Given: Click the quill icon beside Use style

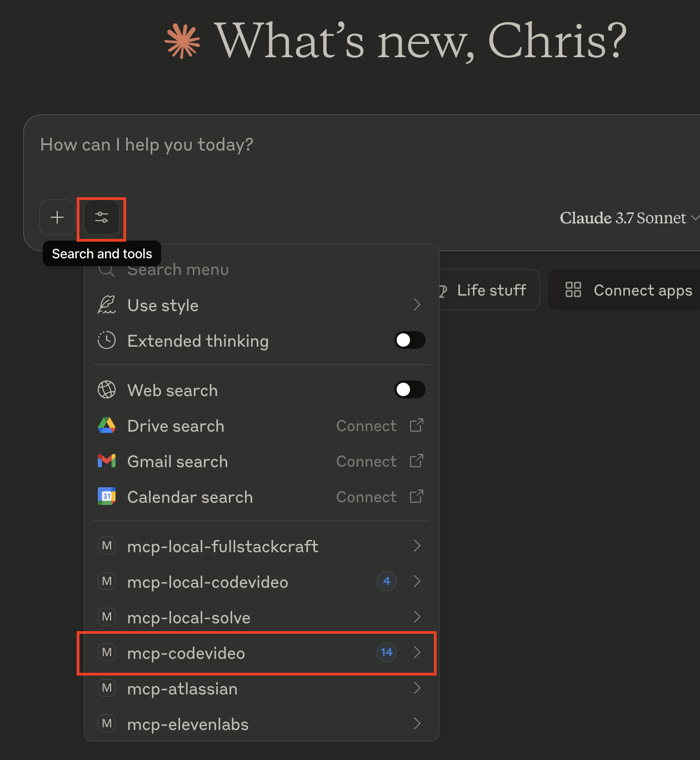Looking at the screenshot, I should (x=107, y=305).
